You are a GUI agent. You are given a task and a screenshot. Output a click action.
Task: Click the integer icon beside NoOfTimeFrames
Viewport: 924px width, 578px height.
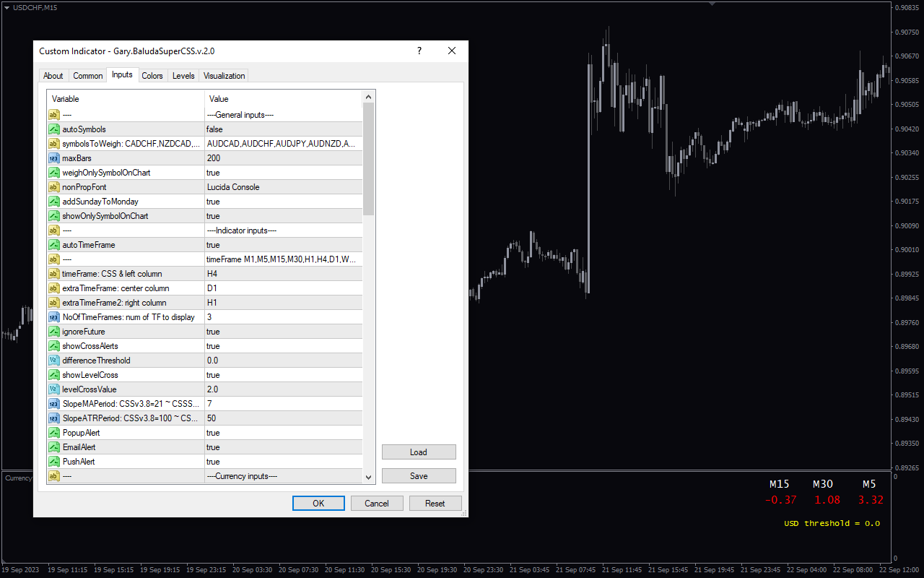(x=54, y=317)
